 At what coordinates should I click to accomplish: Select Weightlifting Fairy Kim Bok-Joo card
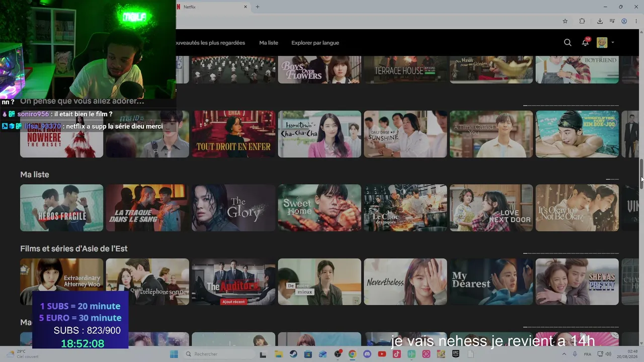(577, 134)
